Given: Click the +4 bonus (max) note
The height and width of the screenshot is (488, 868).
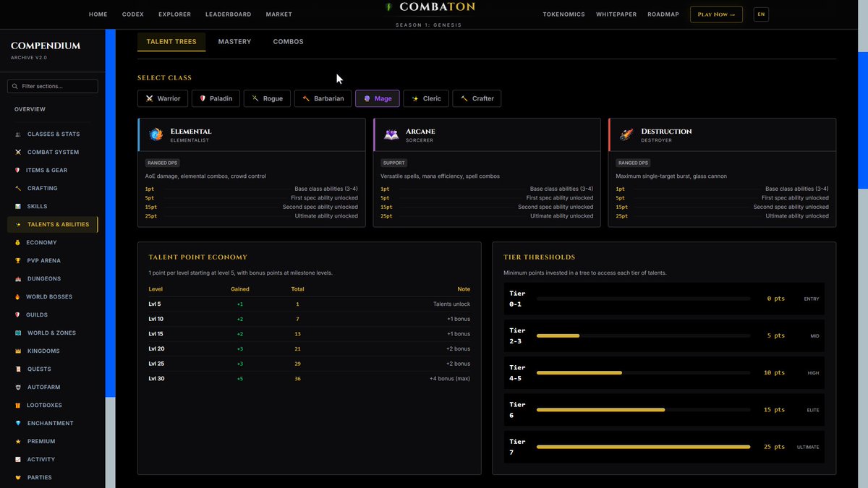Looking at the screenshot, I should click(x=450, y=379).
